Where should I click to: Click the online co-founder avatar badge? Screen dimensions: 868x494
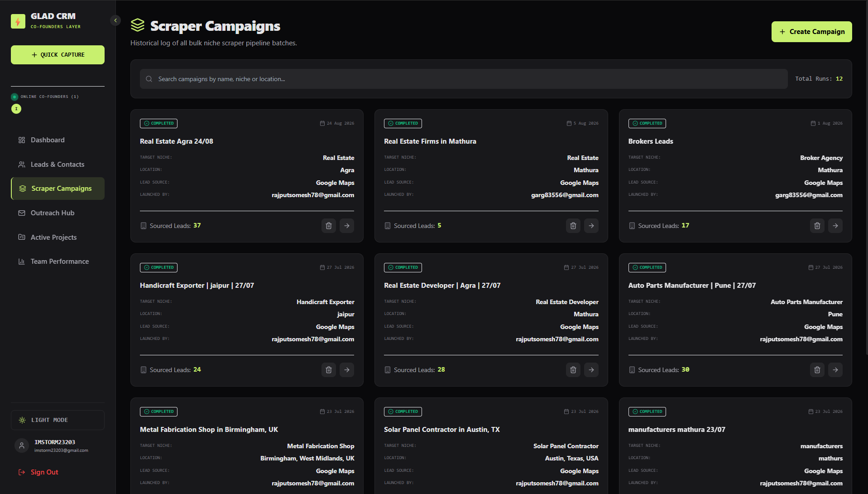pyautogui.click(x=16, y=109)
